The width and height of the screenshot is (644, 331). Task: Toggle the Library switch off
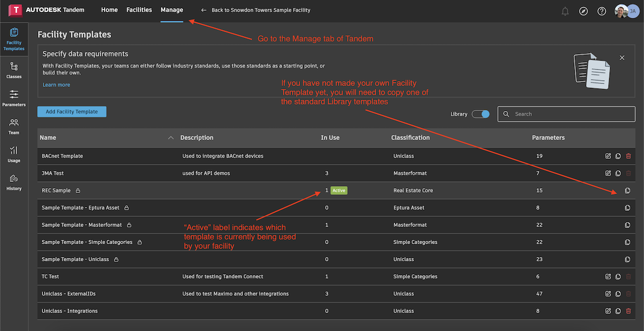480,114
